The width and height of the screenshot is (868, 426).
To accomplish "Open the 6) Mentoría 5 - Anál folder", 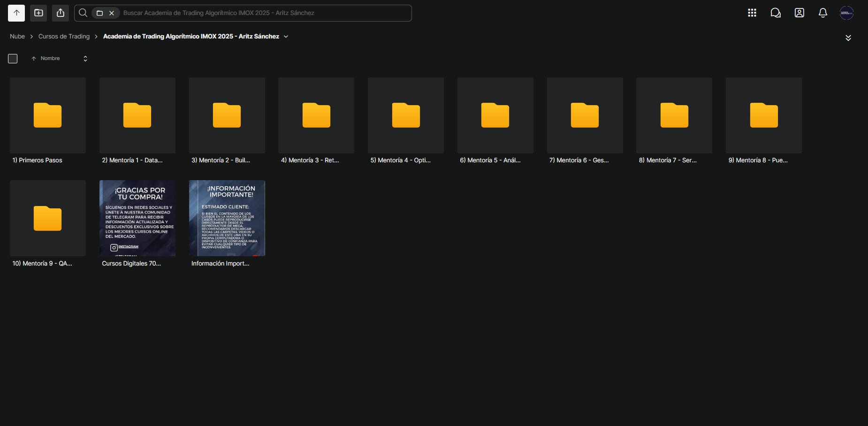I will pyautogui.click(x=495, y=115).
